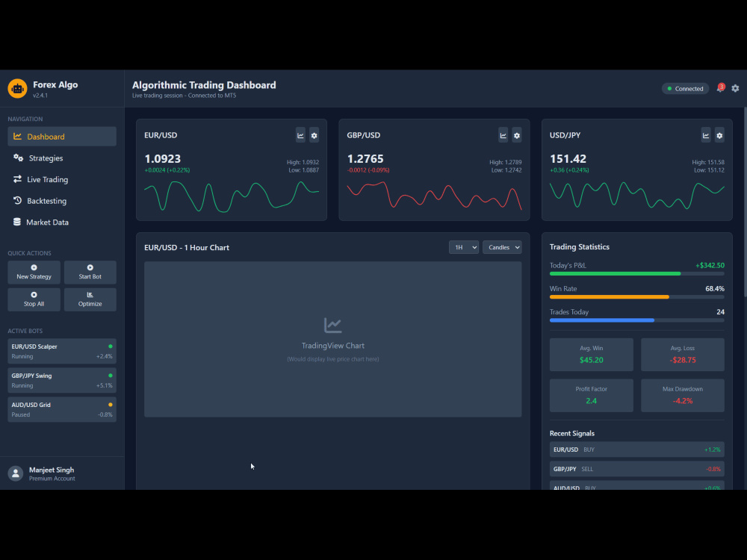The width and height of the screenshot is (747, 560).
Task: Click the GBP/JPY Swing green status dot
Action: tap(111, 376)
